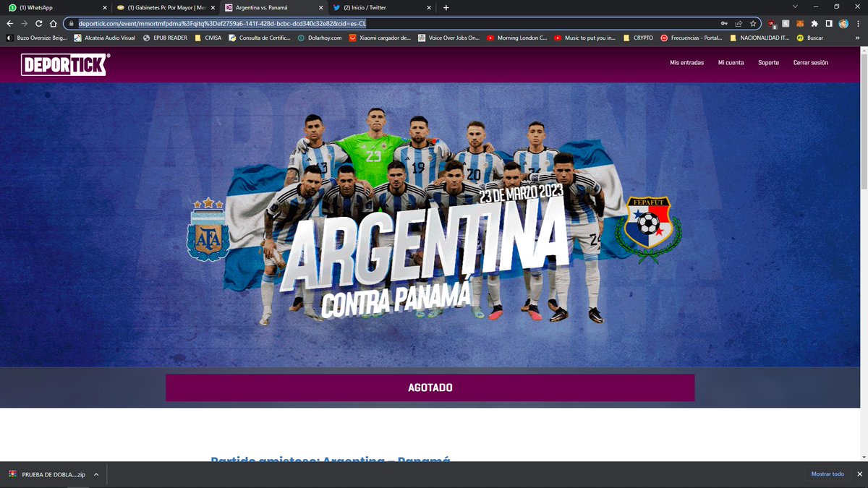Reload the current page
This screenshot has height=488, width=868.
click(x=39, y=23)
